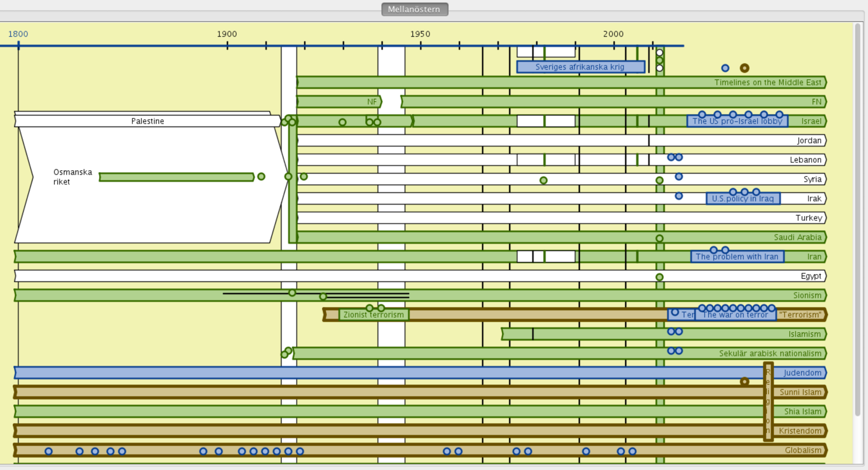The width and height of the screenshot is (868, 470).
Task: Select the vertical Religion group bar
Action: pos(768,402)
